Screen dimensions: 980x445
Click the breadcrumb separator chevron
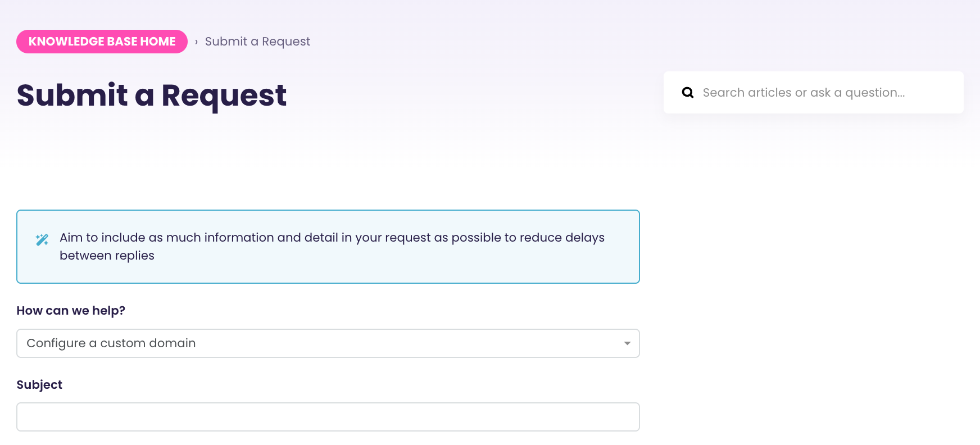(196, 42)
